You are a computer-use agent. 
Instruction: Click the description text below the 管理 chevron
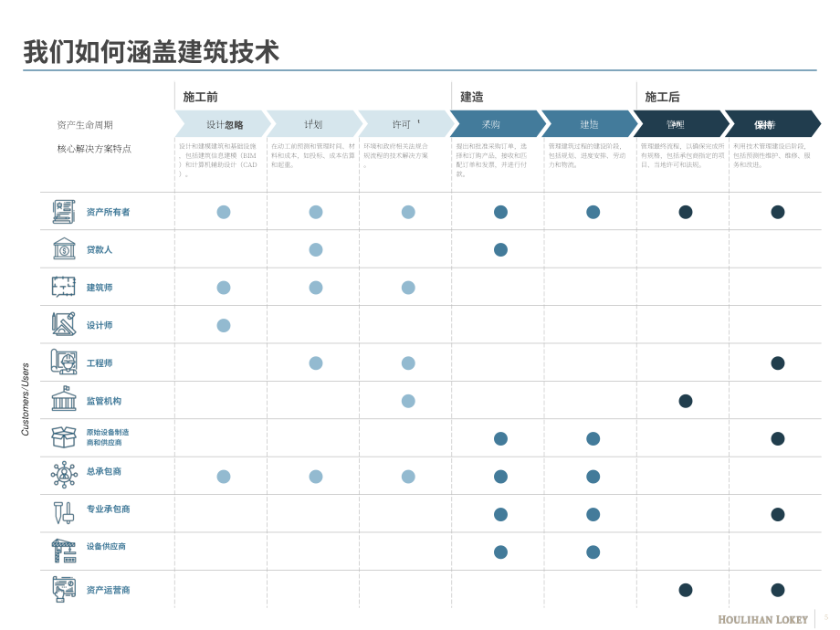[683, 155]
